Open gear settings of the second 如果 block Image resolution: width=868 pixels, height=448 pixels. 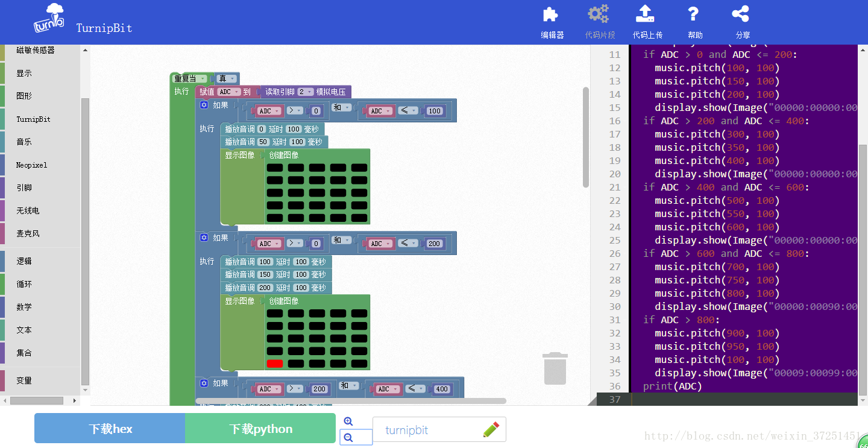pyautogui.click(x=204, y=238)
